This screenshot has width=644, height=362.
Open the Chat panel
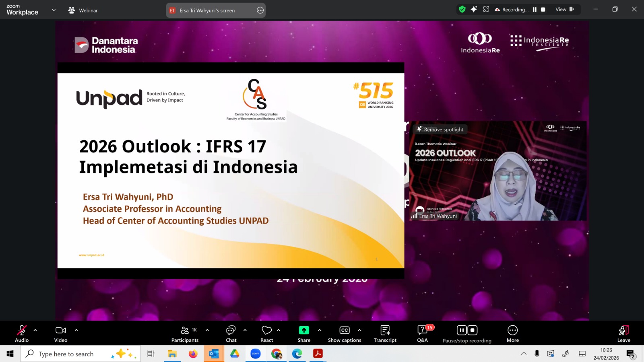(x=231, y=333)
